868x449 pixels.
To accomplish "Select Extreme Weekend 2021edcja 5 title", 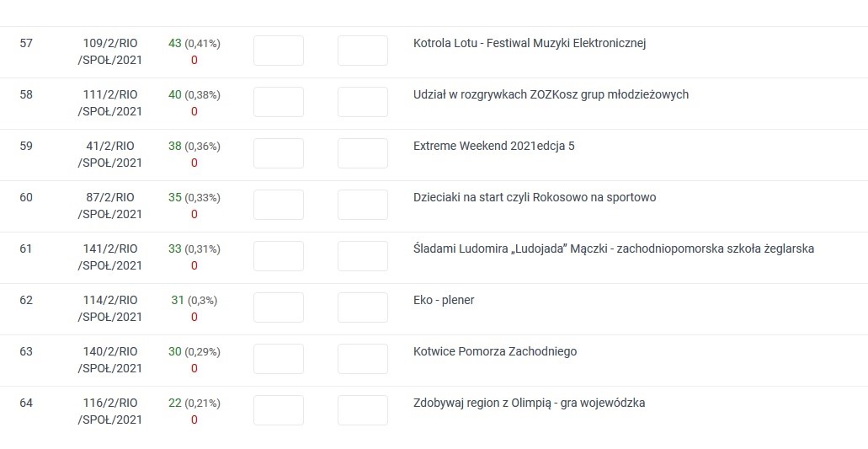I will coord(494,146).
